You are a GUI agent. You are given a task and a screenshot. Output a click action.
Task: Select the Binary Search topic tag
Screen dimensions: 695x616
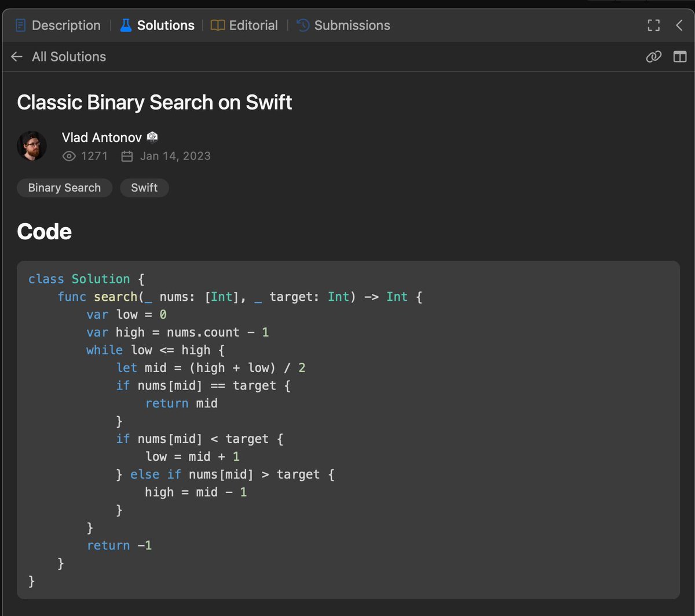coord(64,187)
